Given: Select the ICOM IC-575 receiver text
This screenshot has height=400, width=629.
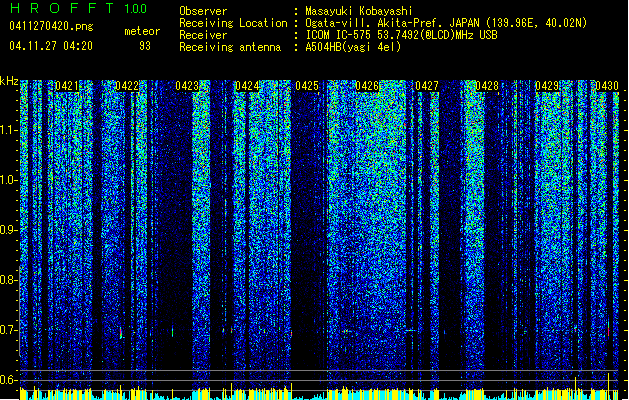Looking at the screenshot, I should (401, 35).
